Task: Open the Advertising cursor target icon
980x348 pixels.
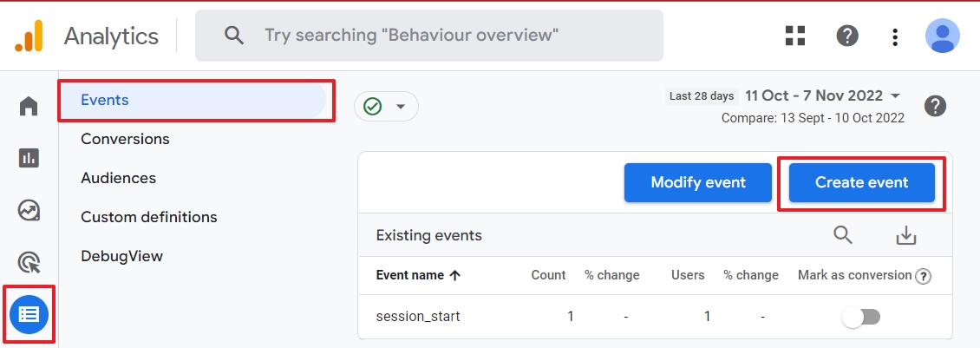Action: pyautogui.click(x=29, y=263)
